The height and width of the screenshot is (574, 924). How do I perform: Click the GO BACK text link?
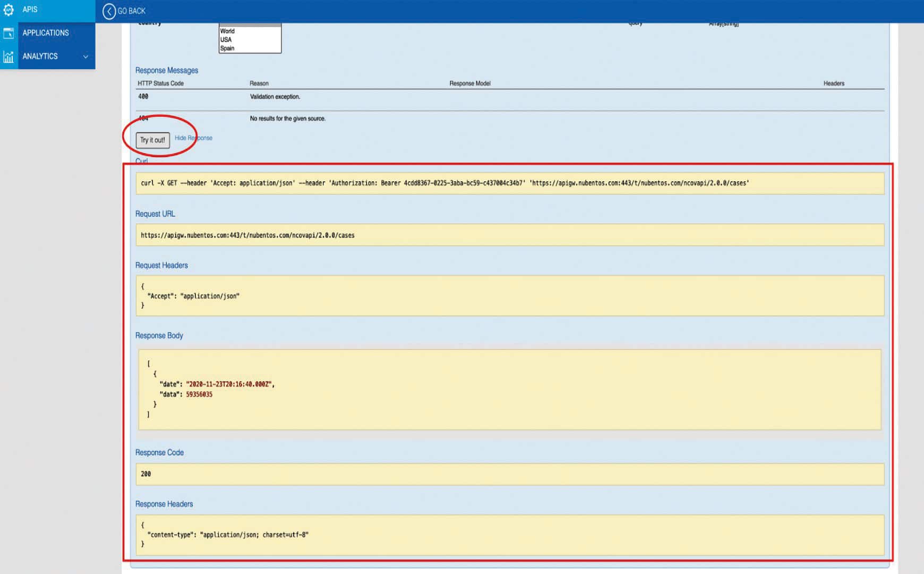(x=131, y=11)
